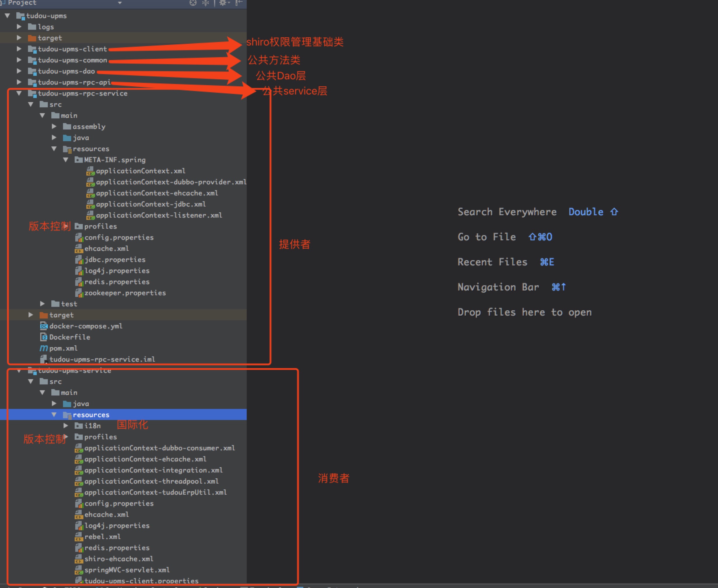This screenshot has width=718, height=588.
Task: Expand the tudou-upms-rpc-api module
Action: point(19,82)
